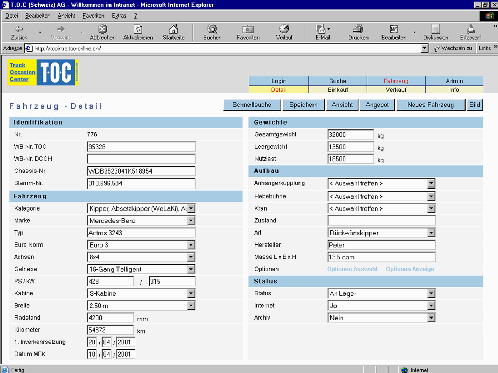Viewport: 498px width, 373px height.
Task: Click the Vorwärts forward arrow
Action: (x=61, y=32)
